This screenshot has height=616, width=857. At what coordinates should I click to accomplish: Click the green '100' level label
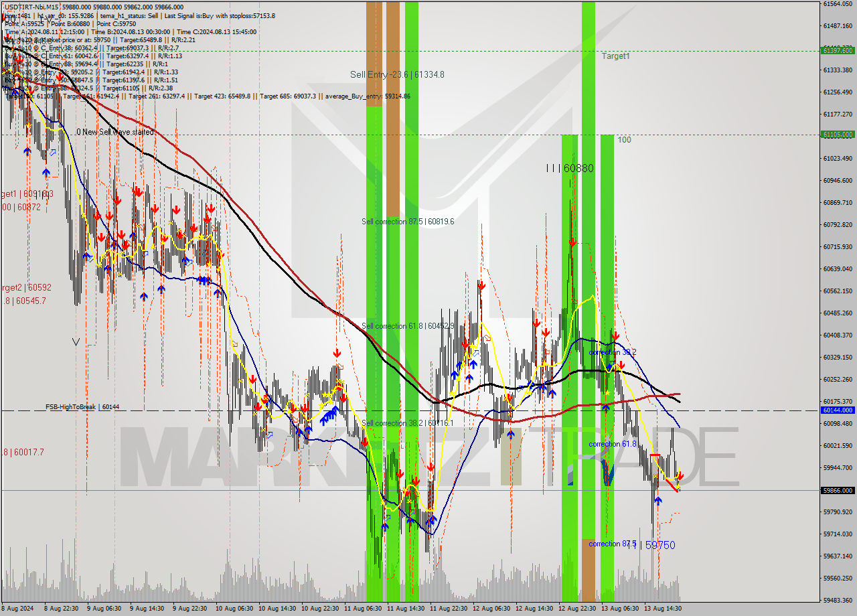click(x=624, y=140)
